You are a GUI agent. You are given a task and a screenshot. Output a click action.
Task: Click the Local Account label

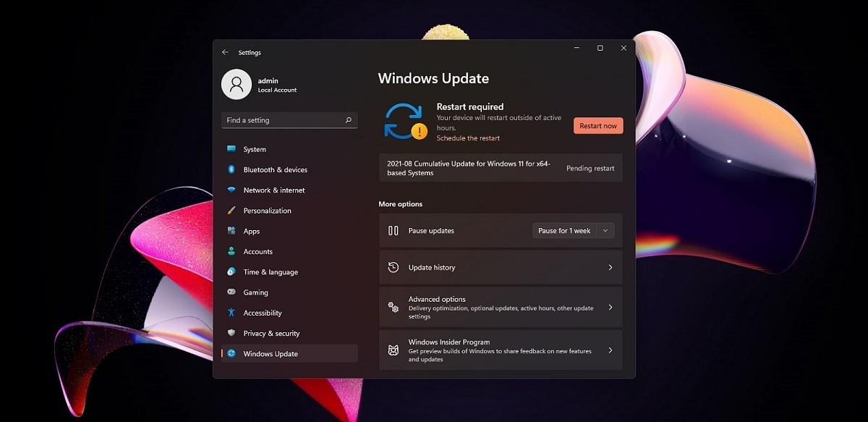click(x=277, y=90)
